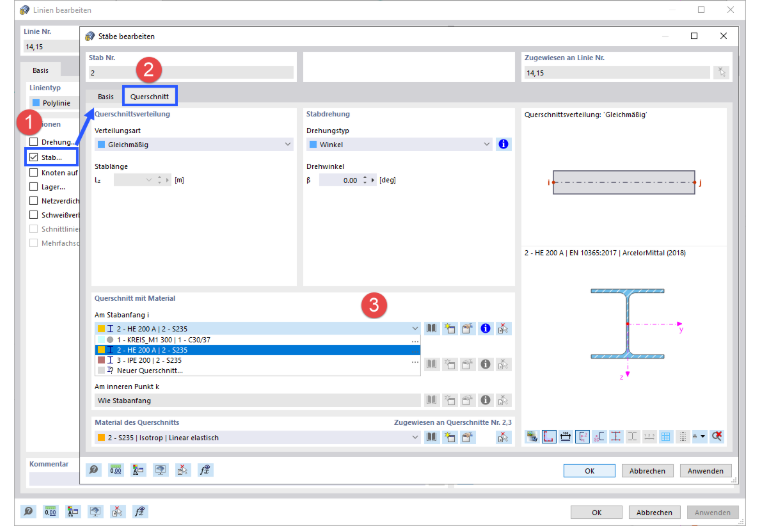Click display properties icon in Stäbe bearbeiten footer
760x526 pixels.
point(138,470)
